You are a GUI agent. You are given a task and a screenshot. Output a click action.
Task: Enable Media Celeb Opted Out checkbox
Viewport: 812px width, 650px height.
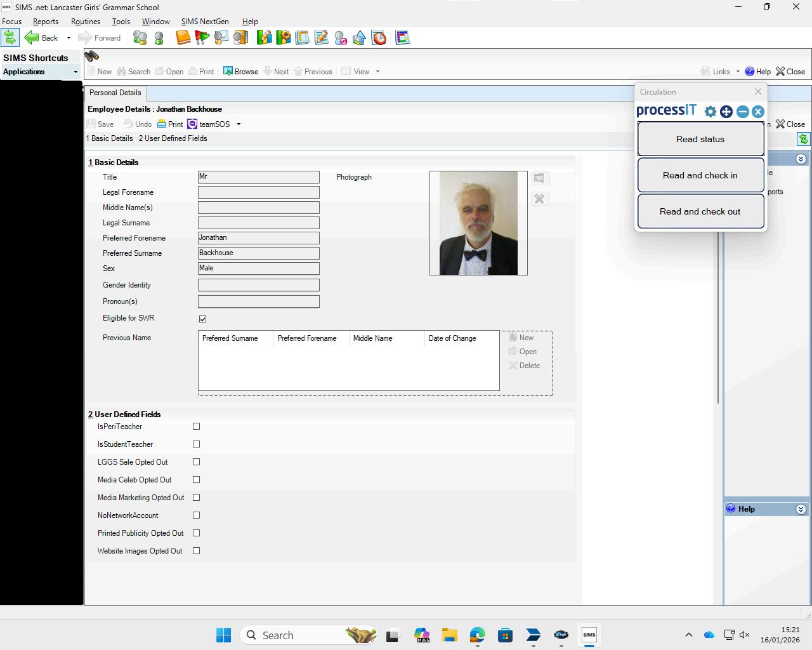pyautogui.click(x=196, y=480)
